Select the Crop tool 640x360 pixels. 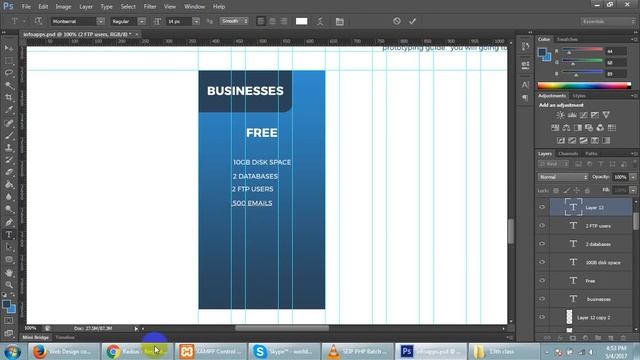(9, 98)
